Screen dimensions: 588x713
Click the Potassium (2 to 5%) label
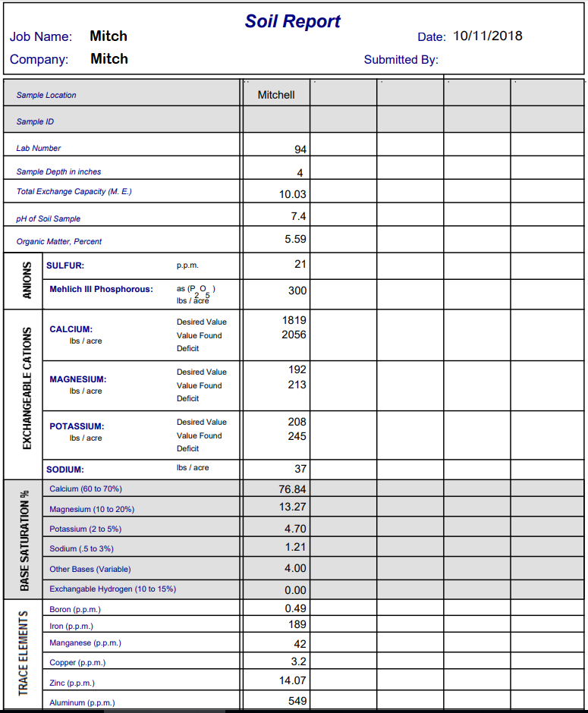(86, 529)
